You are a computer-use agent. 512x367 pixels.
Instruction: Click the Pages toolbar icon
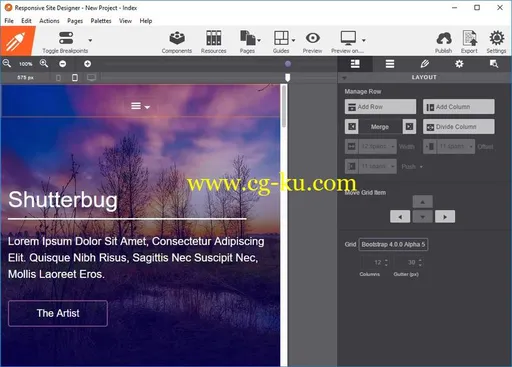(247, 38)
